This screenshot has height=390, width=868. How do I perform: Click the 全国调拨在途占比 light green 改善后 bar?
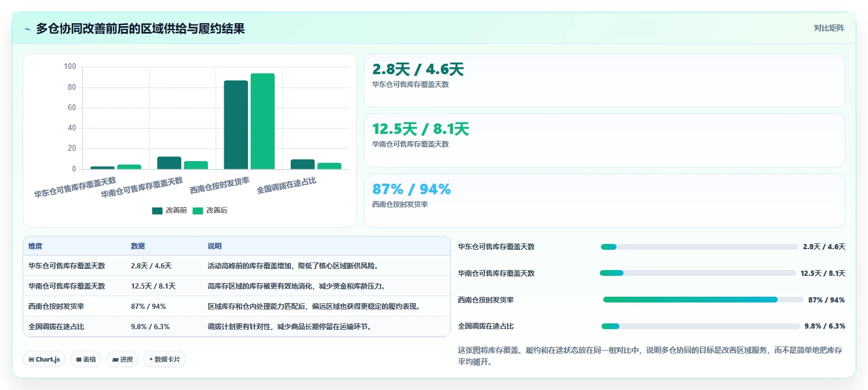[x=329, y=166]
